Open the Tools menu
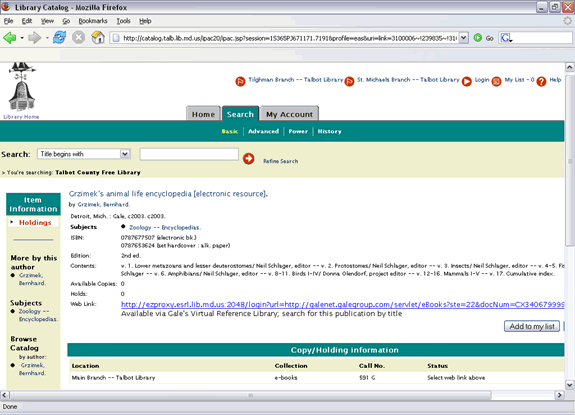The height and width of the screenshot is (415, 575). coord(124,21)
